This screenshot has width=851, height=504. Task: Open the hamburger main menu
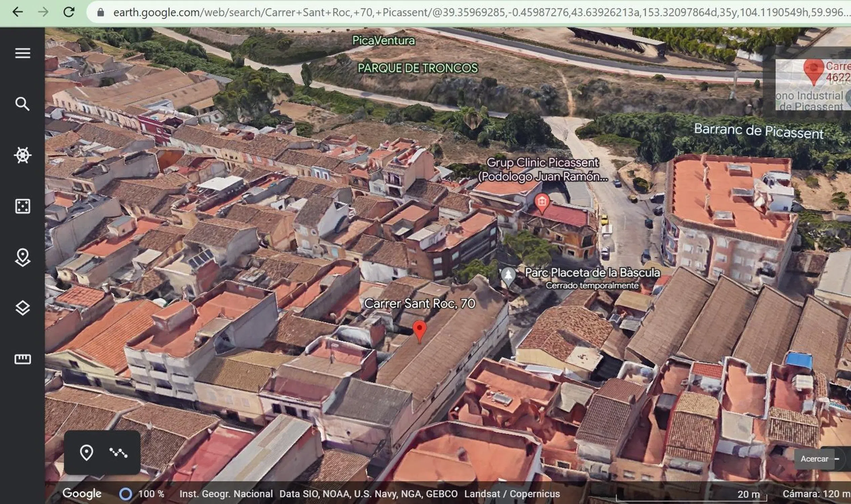coord(23,53)
